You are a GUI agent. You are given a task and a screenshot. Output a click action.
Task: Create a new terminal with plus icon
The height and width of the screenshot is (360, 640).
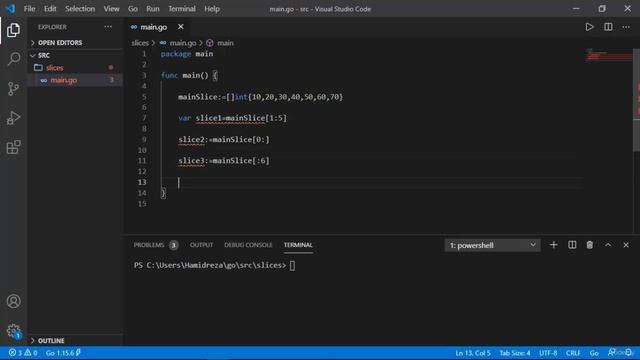click(553, 245)
